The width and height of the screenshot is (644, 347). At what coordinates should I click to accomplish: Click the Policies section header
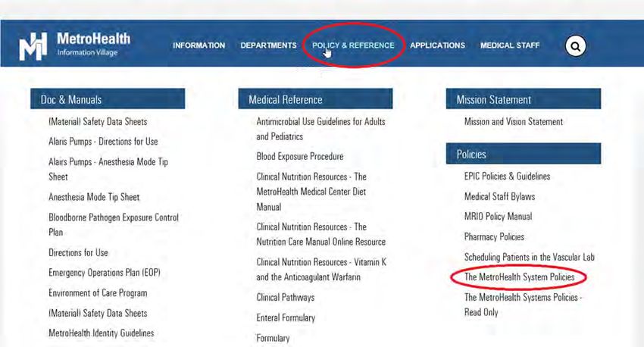click(524, 154)
